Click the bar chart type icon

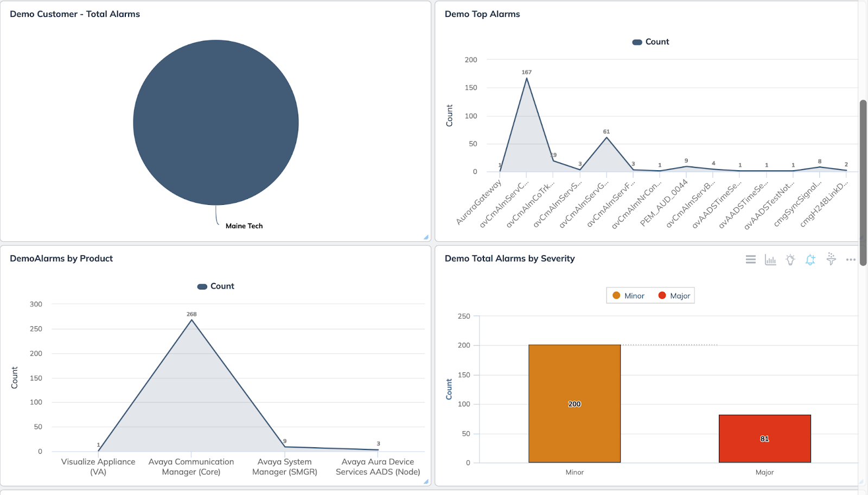(x=770, y=260)
